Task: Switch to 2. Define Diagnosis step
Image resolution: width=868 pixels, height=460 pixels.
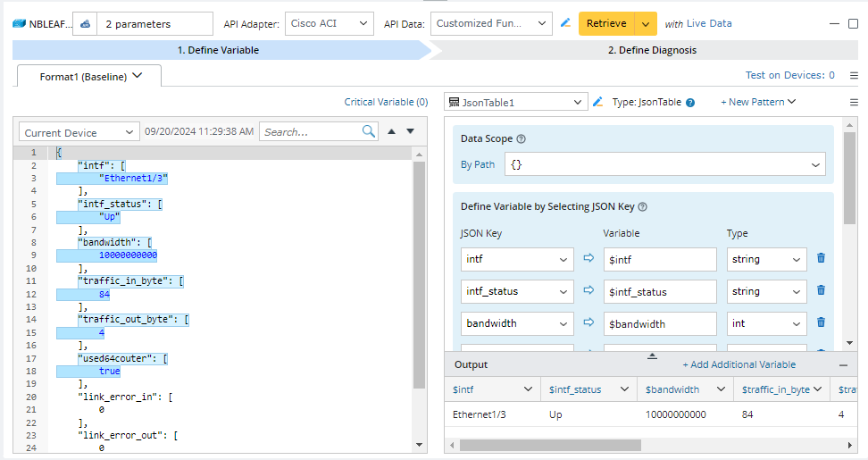Action: 651,50
